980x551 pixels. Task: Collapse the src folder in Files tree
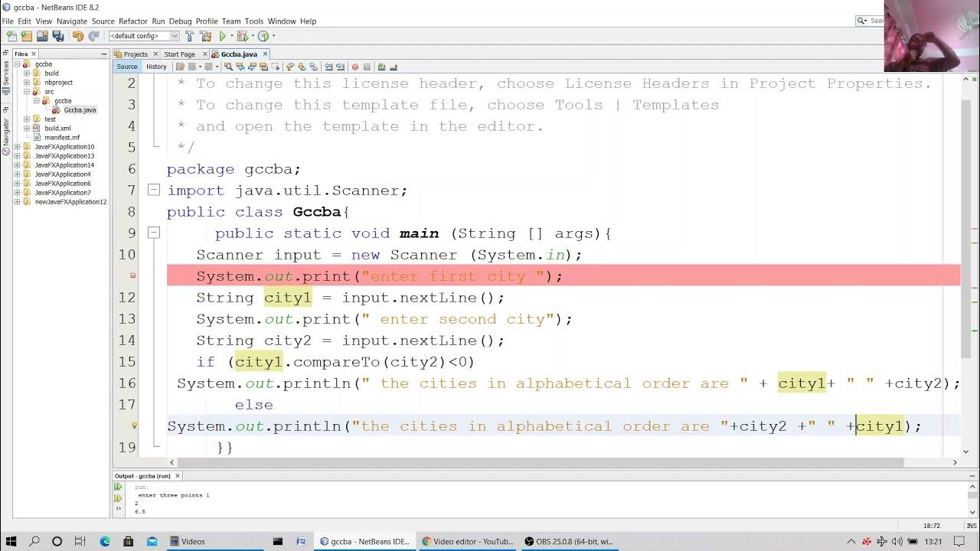[27, 92]
